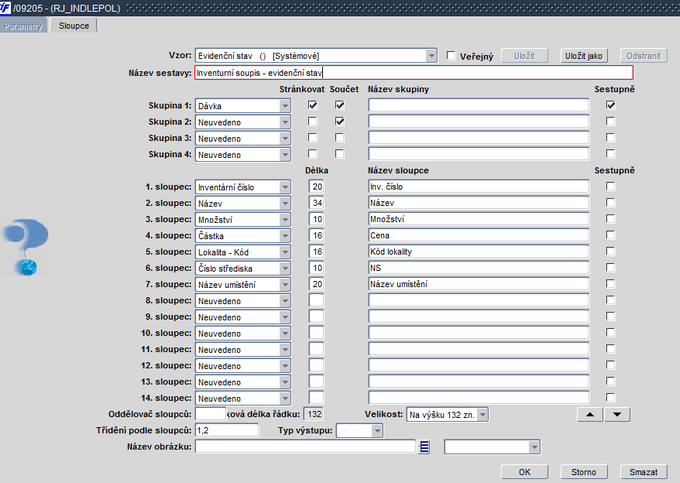Click Délka field of 9. sloupec

pyautogui.click(x=317, y=317)
